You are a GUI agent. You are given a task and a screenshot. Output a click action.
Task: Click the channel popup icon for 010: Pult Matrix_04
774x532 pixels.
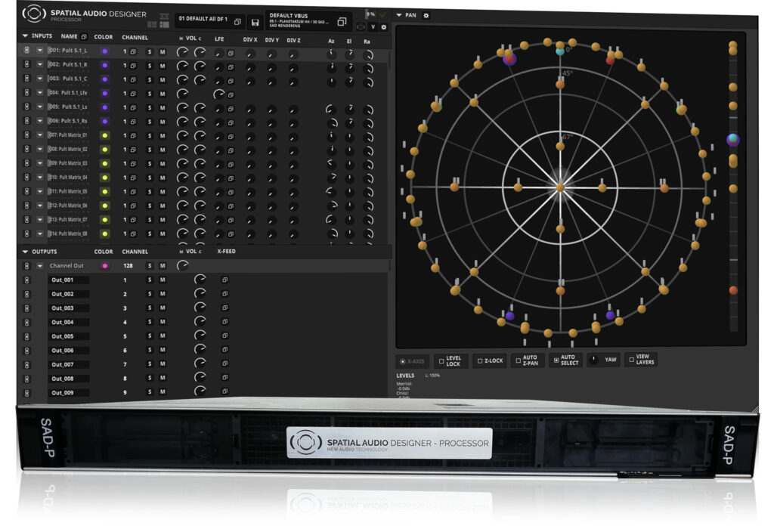point(133,178)
